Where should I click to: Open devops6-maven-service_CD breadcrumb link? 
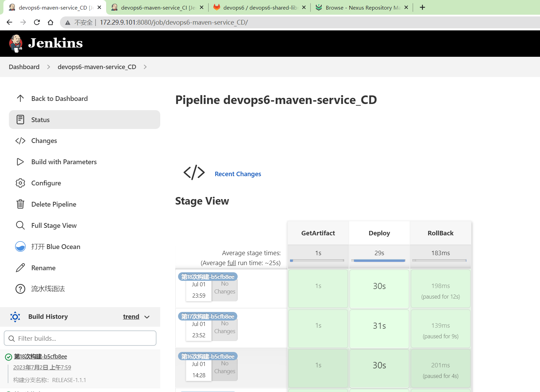97,67
